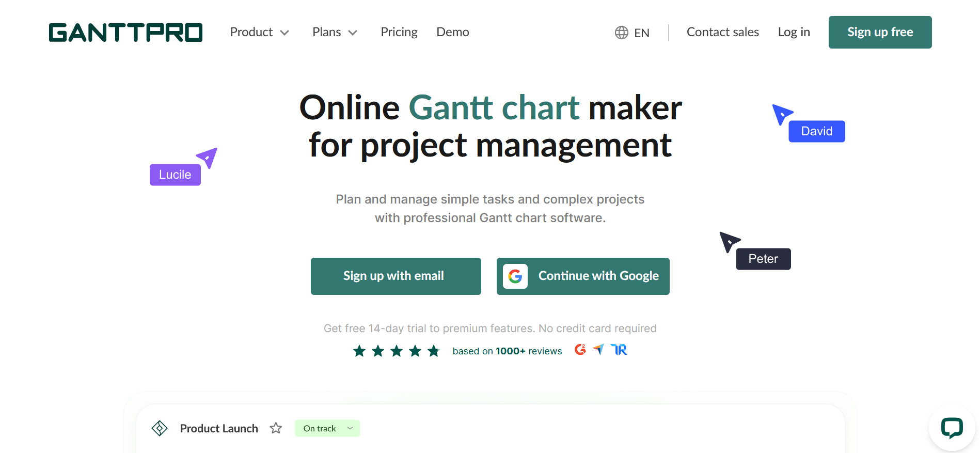Click the Capterra reviews logo
The height and width of the screenshot is (453, 980).
[598, 350]
